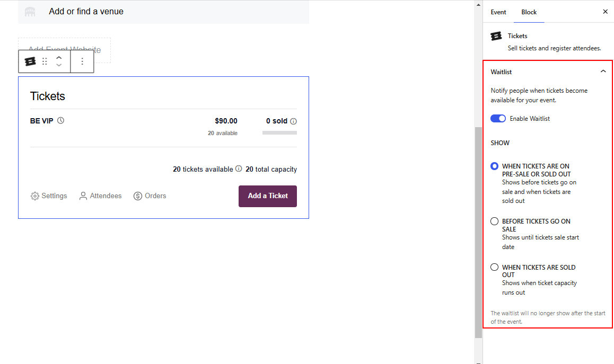
Task: Select the BEFORE TICKETS GO ON SALE option
Action: tap(494, 221)
